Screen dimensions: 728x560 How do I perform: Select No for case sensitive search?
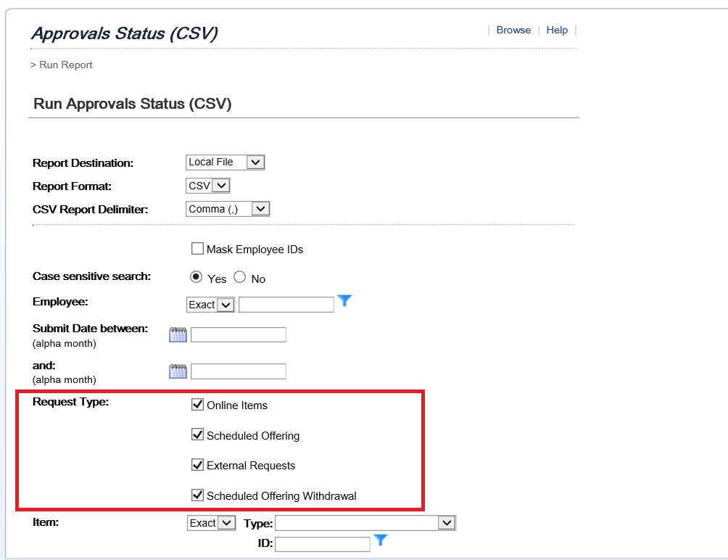(x=239, y=277)
